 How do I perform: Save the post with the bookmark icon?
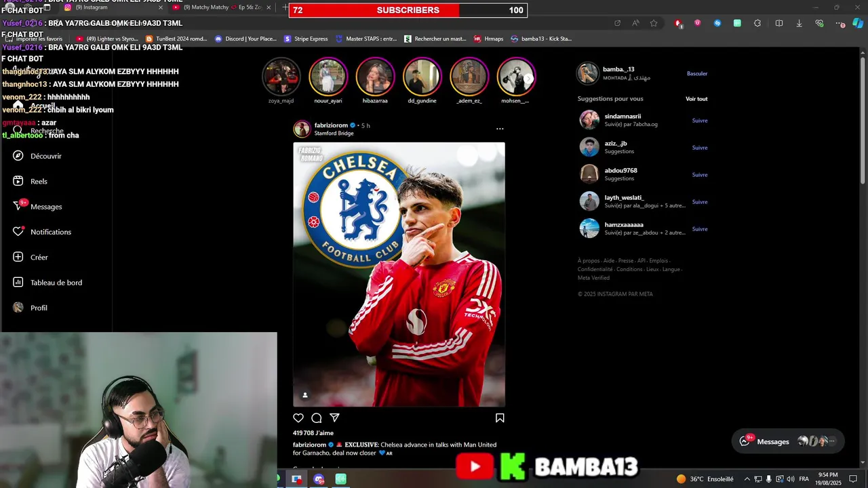click(500, 418)
